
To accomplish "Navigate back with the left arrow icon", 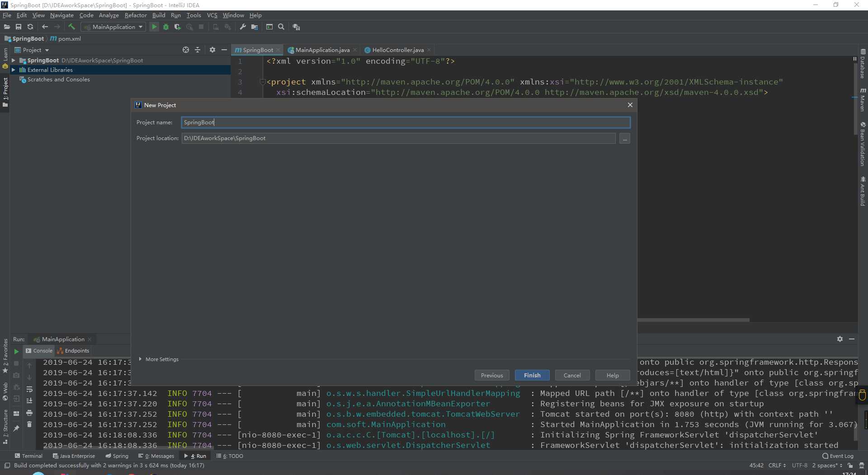I will click(x=45, y=27).
